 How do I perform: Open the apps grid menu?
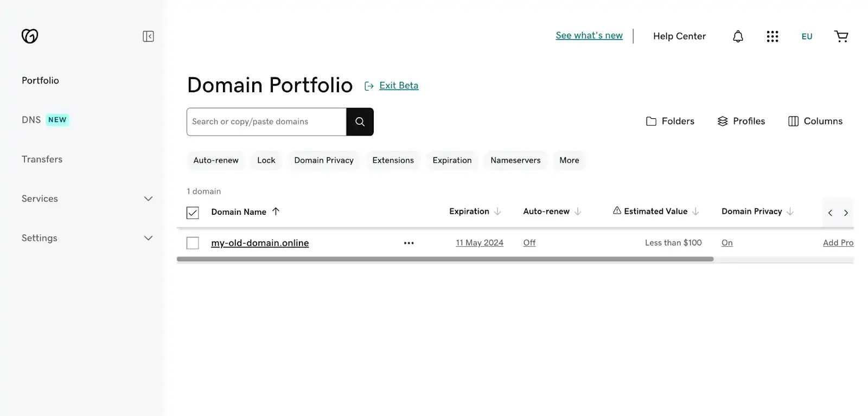point(772,36)
